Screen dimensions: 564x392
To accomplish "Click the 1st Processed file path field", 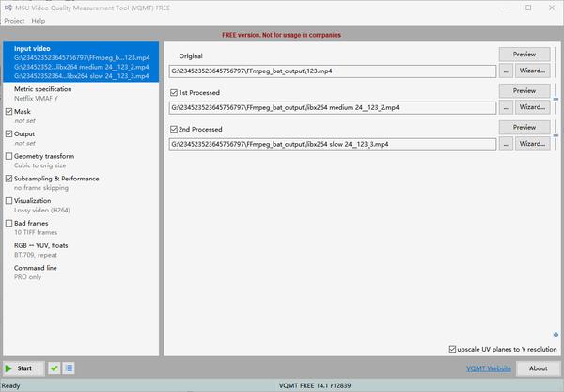I will click(x=333, y=107).
